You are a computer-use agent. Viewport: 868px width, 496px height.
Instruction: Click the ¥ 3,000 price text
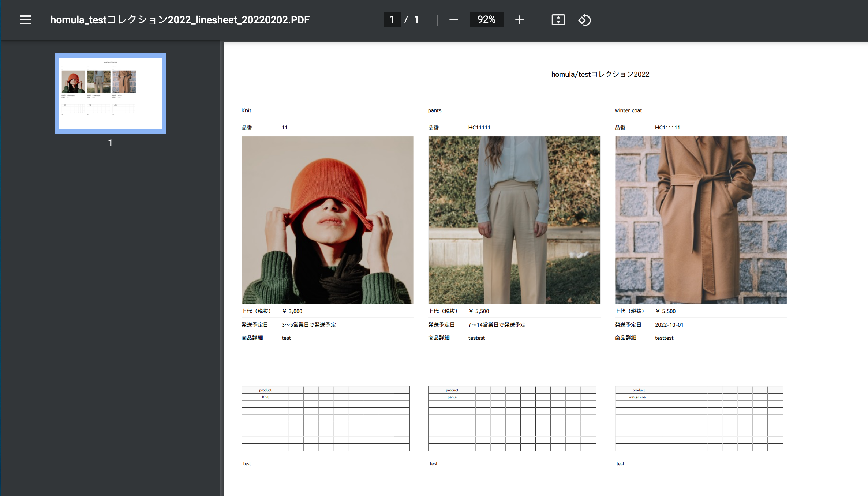point(292,311)
